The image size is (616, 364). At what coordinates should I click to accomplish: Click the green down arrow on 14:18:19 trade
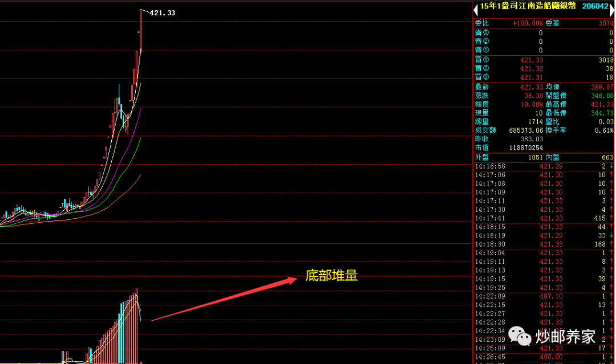point(611,235)
